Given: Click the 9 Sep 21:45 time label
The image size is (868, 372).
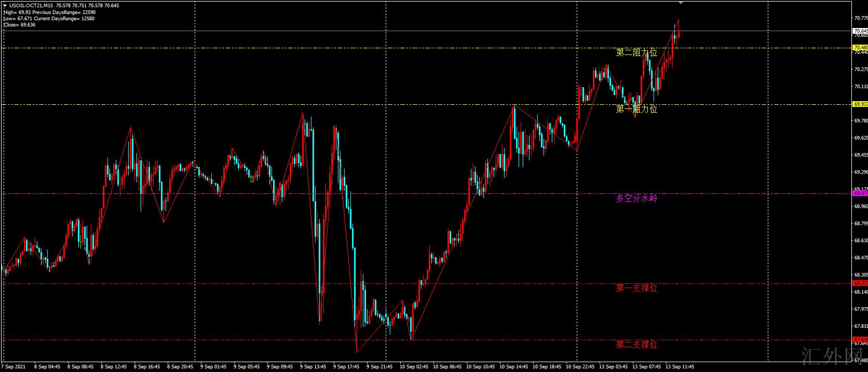Looking at the screenshot, I should (x=379, y=367).
